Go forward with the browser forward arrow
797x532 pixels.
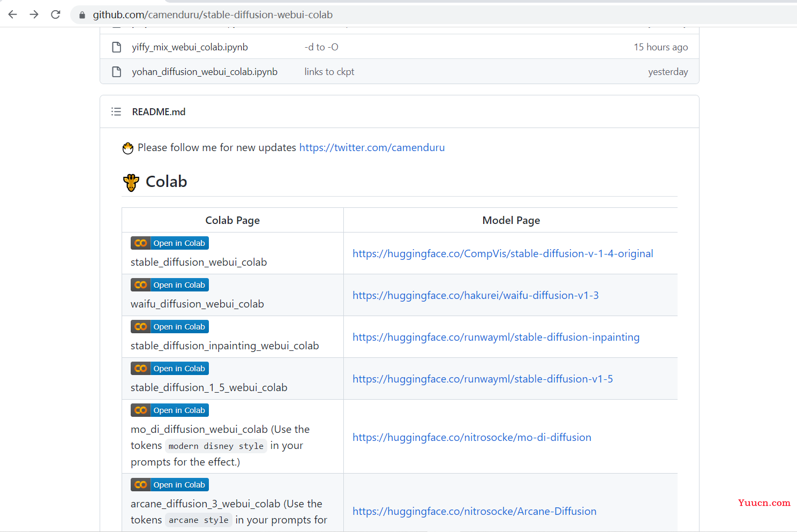[x=34, y=14]
